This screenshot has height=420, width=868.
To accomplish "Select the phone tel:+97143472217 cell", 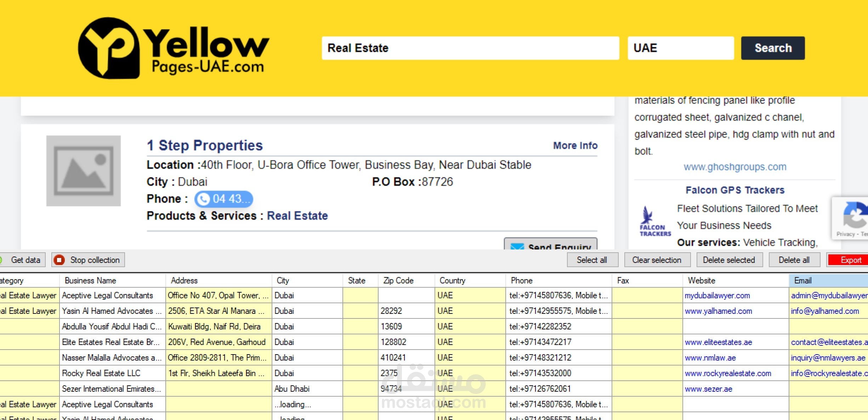I will 559,342.
